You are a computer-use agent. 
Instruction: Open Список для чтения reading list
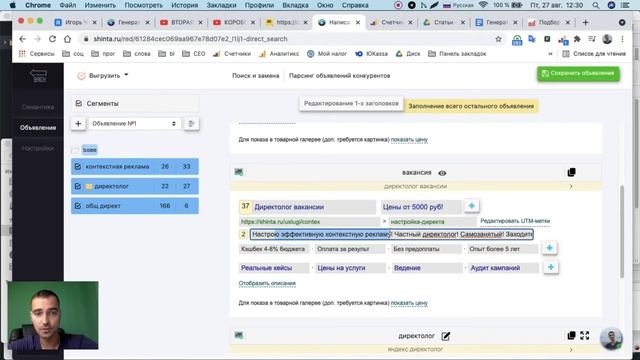594,53
